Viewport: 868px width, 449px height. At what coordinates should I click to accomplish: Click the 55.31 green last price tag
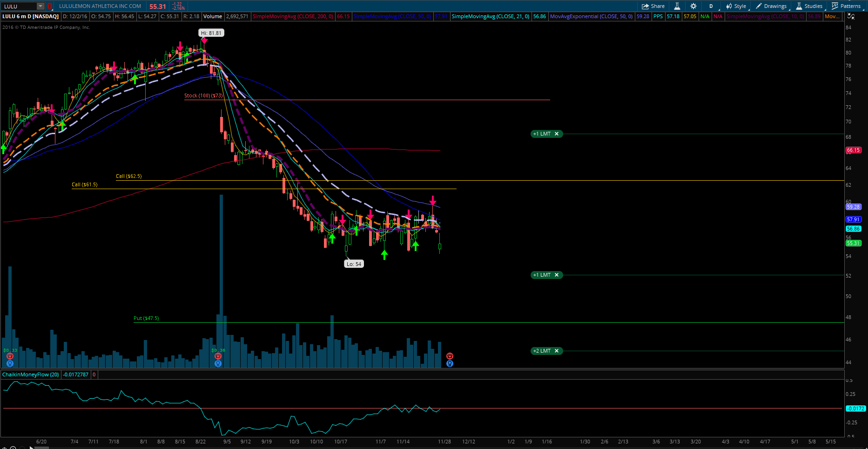pos(854,243)
